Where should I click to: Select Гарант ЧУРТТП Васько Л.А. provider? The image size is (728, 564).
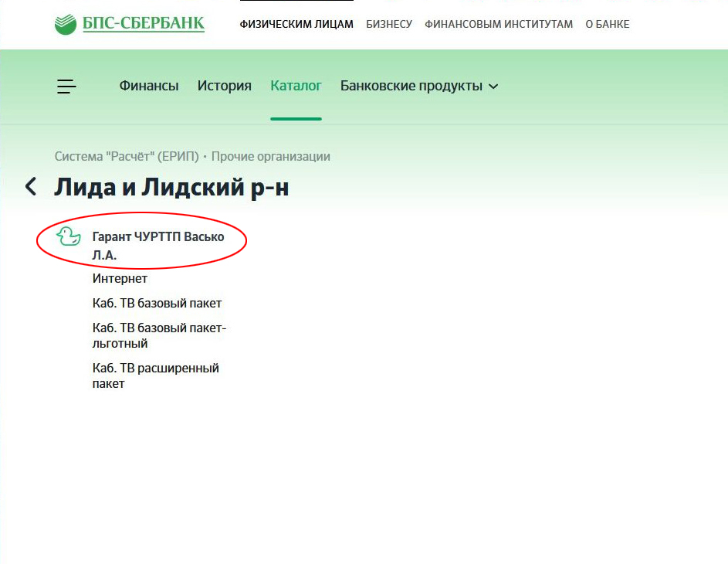click(x=158, y=245)
